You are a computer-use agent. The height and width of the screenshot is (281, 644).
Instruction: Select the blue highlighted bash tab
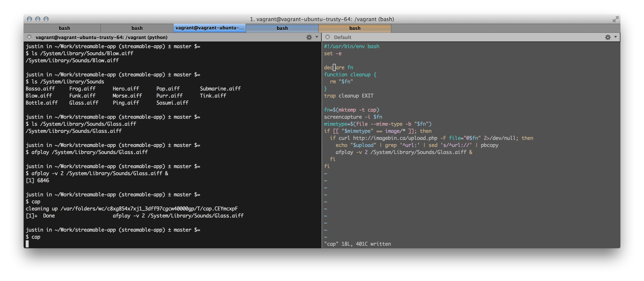point(282,28)
